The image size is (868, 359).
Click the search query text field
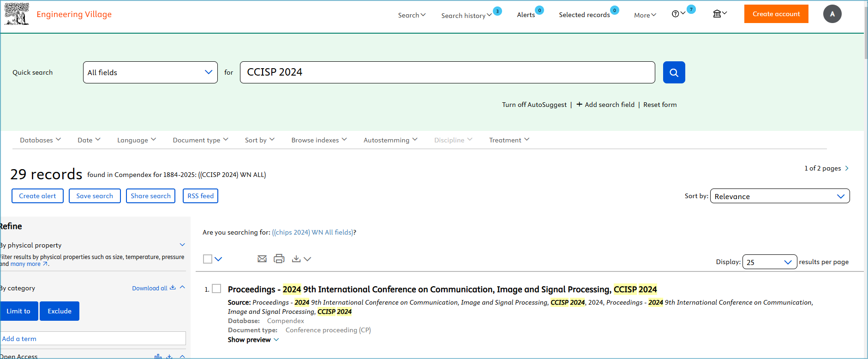(447, 72)
